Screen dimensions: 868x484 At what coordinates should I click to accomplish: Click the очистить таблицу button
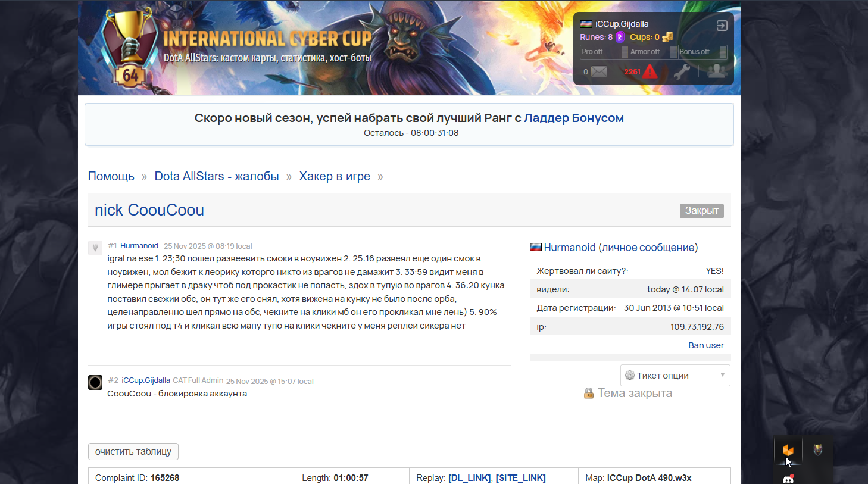tap(133, 452)
